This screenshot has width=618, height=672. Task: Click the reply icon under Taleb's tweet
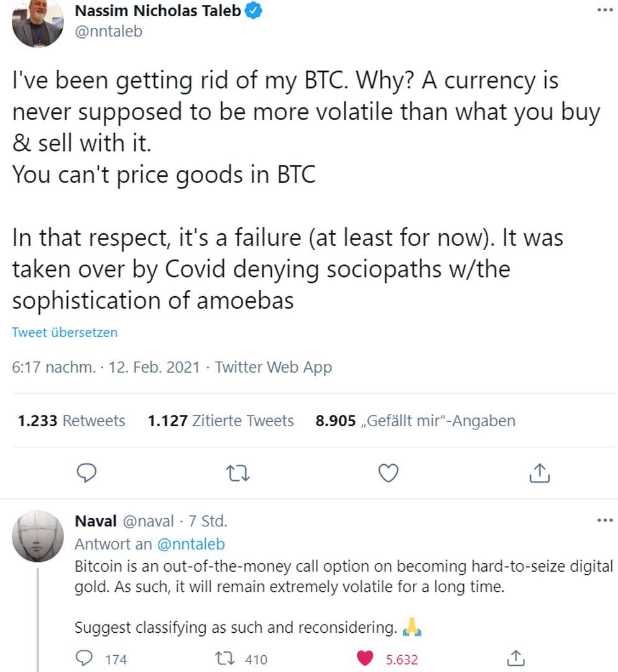click(87, 474)
